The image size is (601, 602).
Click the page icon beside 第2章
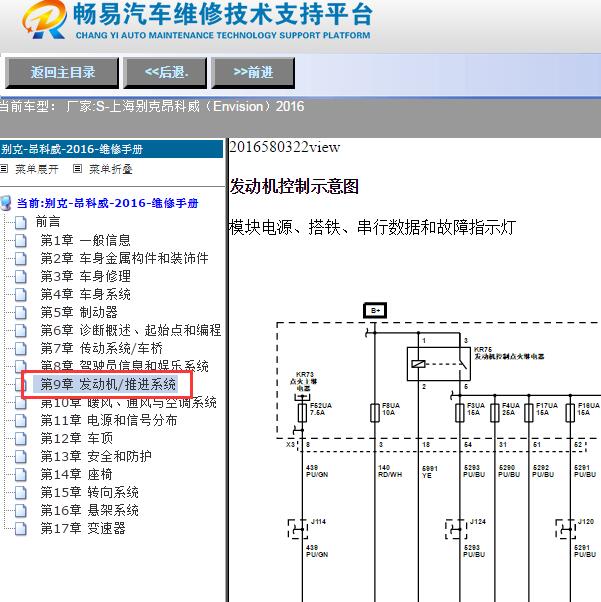21,259
